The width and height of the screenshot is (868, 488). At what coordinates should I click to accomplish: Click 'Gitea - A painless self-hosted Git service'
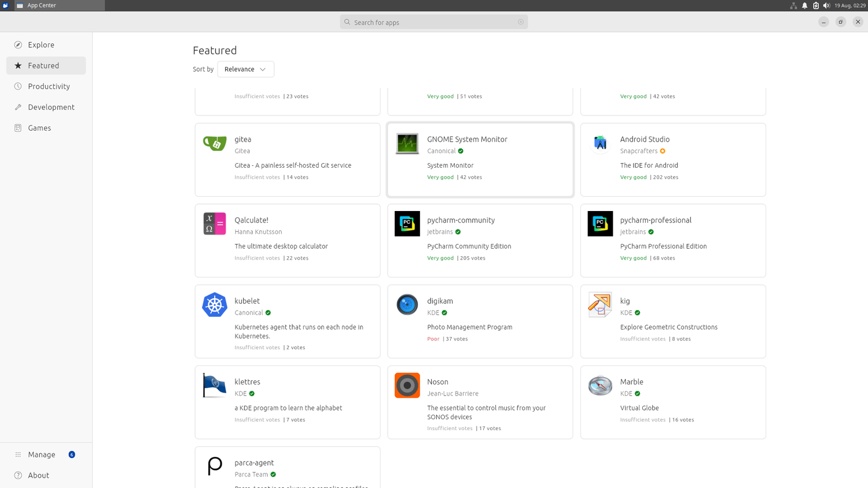(293, 165)
